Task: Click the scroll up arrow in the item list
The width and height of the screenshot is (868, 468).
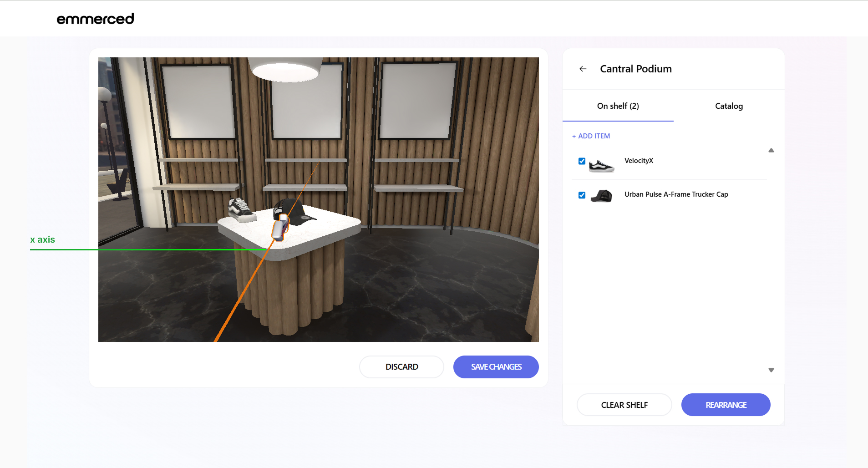Action: [x=771, y=150]
